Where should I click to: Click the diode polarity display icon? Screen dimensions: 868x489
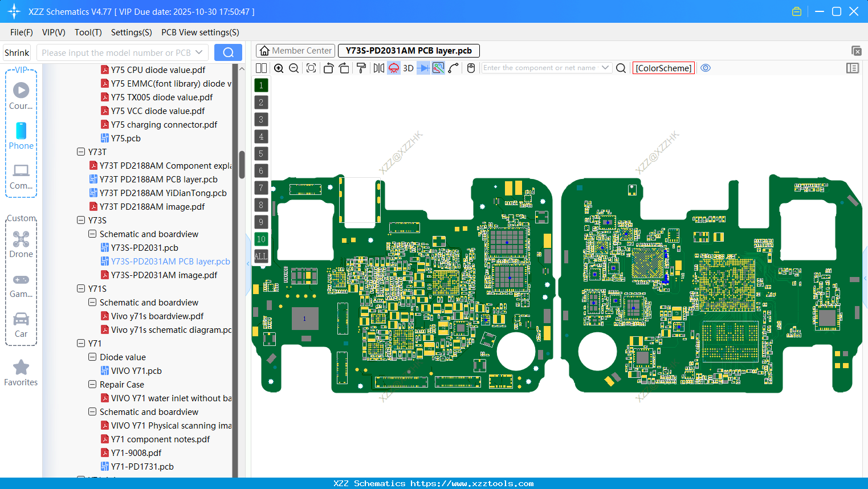(422, 68)
